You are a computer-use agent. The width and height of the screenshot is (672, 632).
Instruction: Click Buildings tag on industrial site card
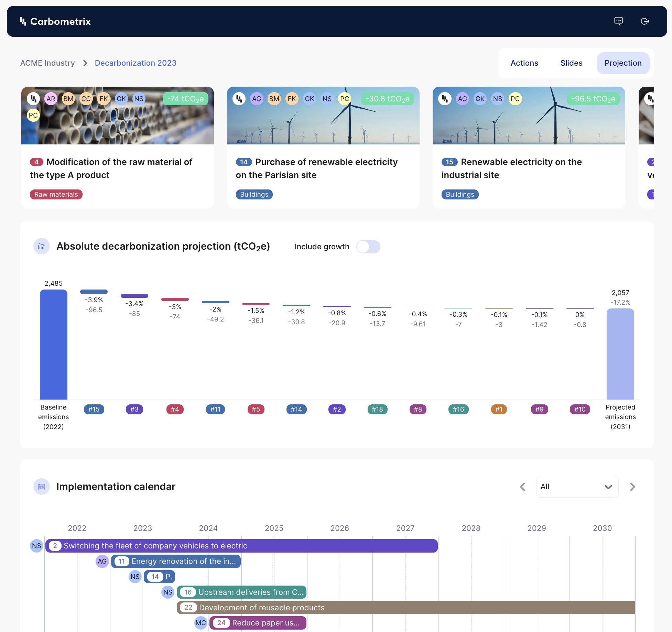(460, 194)
